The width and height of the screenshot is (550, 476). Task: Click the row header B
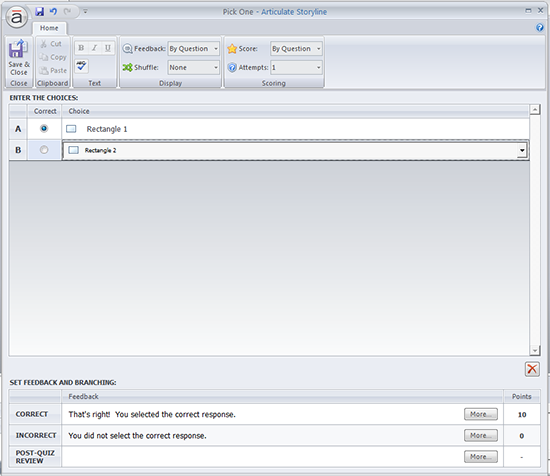pos(18,150)
